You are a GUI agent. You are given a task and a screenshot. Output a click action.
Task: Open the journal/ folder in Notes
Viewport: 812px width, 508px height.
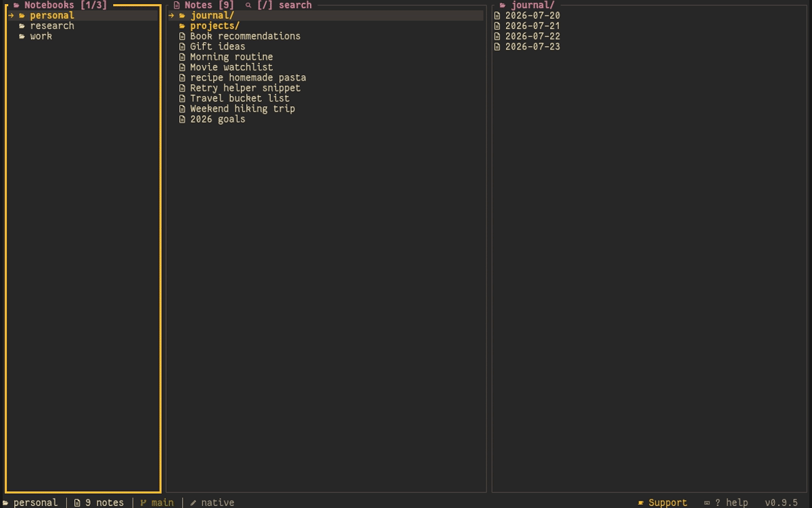[x=325, y=16]
